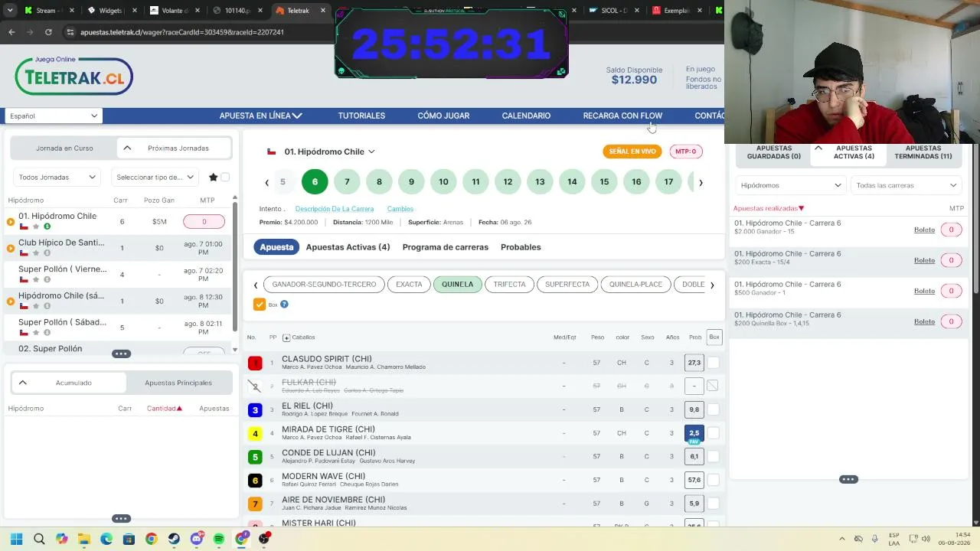Open the Hipódromos filter dropdown

790,185
